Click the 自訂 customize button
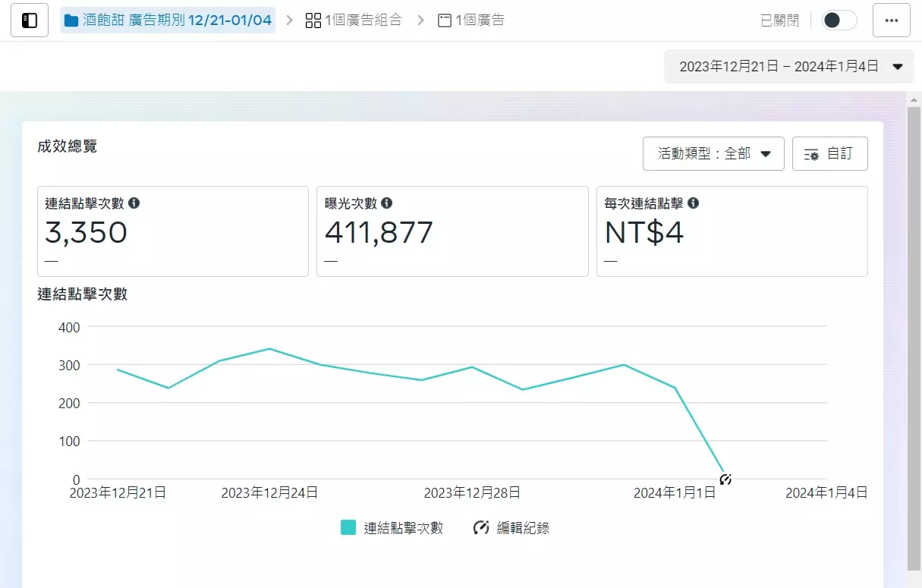This screenshot has height=588, width=922. pyautogui.click(x=830, y=153)
